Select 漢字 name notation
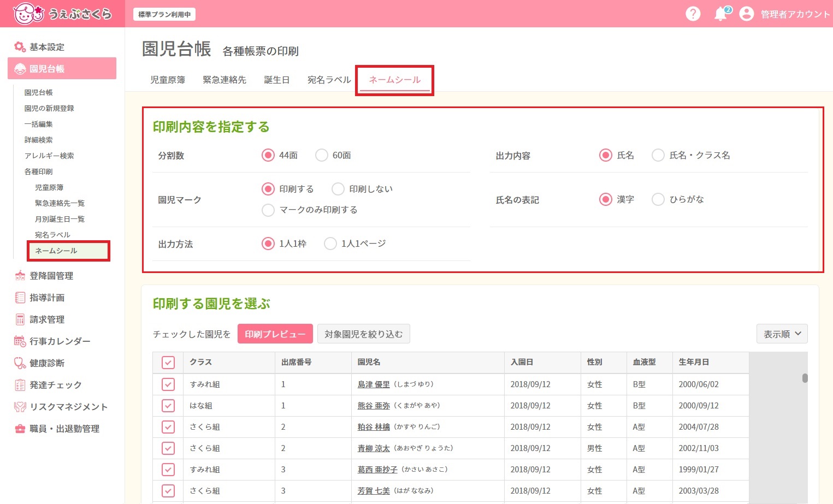 pos(605,199)
